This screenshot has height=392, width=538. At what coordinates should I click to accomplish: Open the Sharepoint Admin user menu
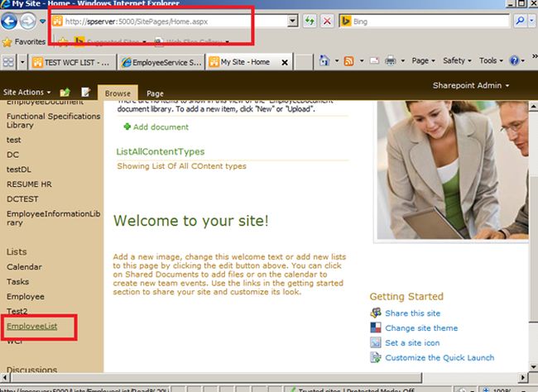tap(471, 85)
